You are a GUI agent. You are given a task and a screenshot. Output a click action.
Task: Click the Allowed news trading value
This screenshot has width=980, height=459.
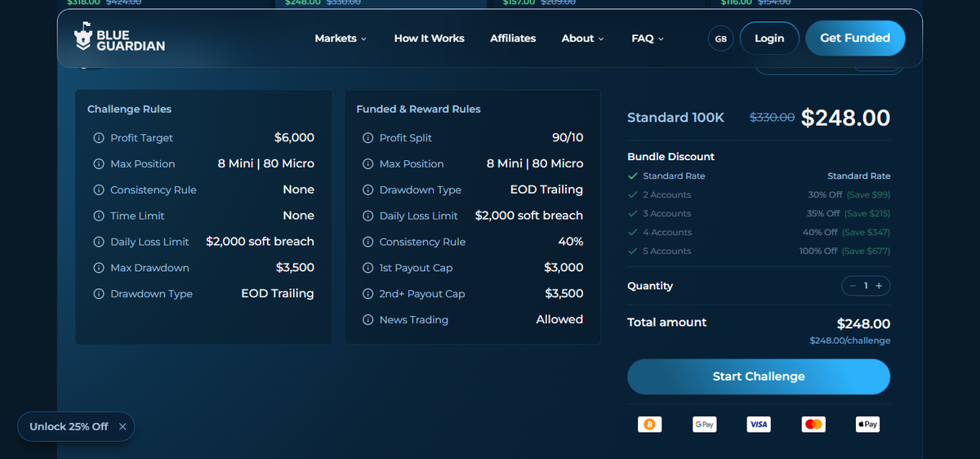pos(559,320)
